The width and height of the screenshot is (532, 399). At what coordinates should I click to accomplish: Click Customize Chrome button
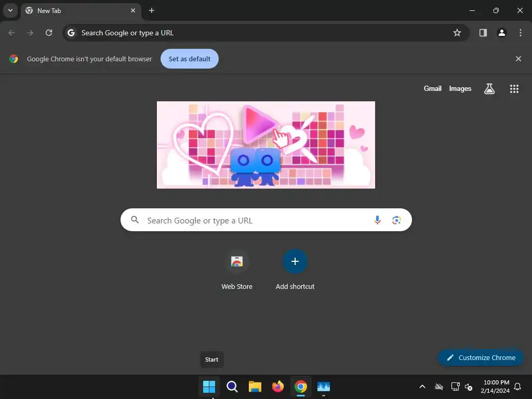click(481, 357)
